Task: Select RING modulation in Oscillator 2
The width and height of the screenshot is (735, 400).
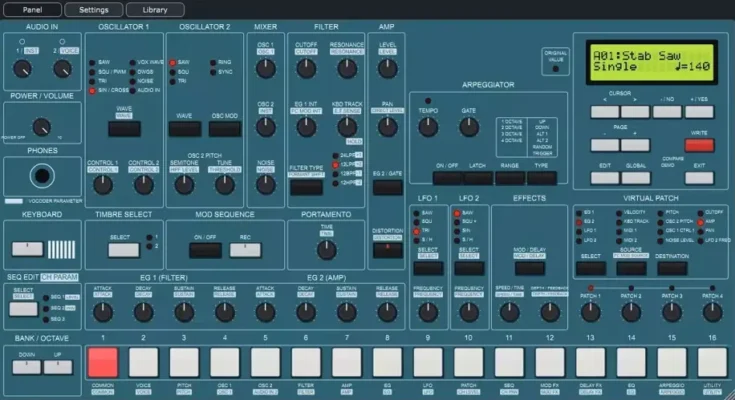Action: point(213,62)
